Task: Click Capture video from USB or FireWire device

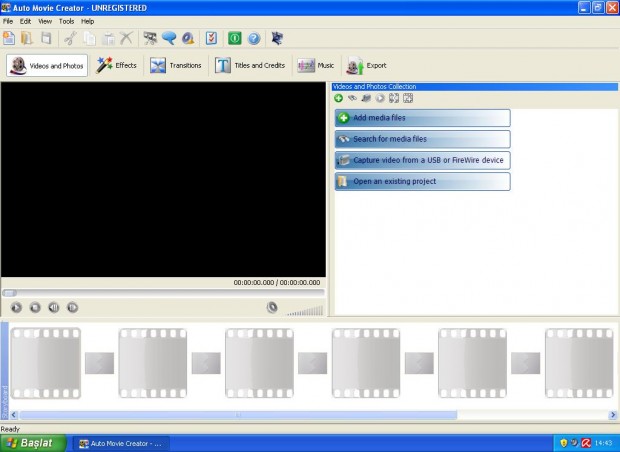Action: point(423,160)
